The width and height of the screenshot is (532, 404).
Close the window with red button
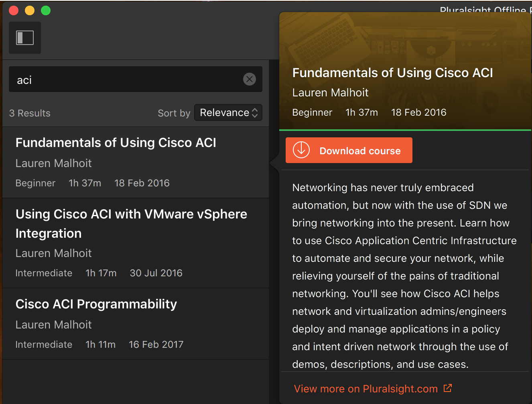(x=14, y=10)
